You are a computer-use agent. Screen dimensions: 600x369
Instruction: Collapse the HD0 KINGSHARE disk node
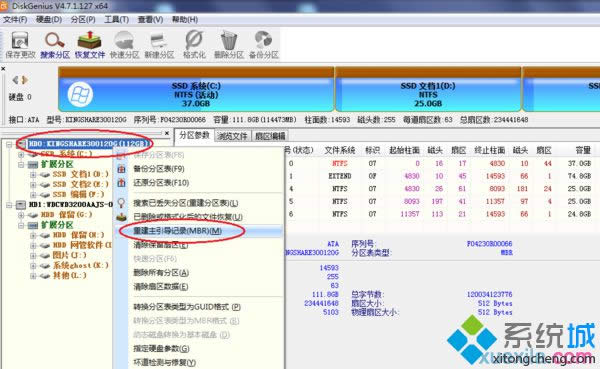[9, 144]
